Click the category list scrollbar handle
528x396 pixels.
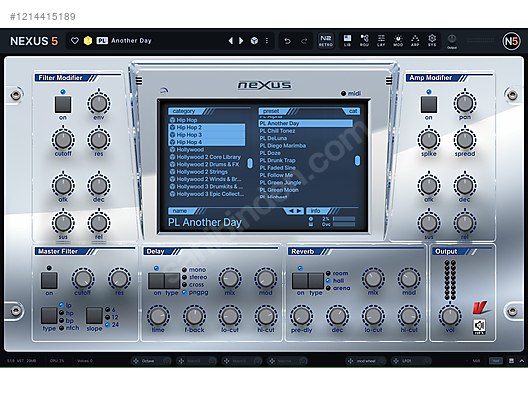250,163
